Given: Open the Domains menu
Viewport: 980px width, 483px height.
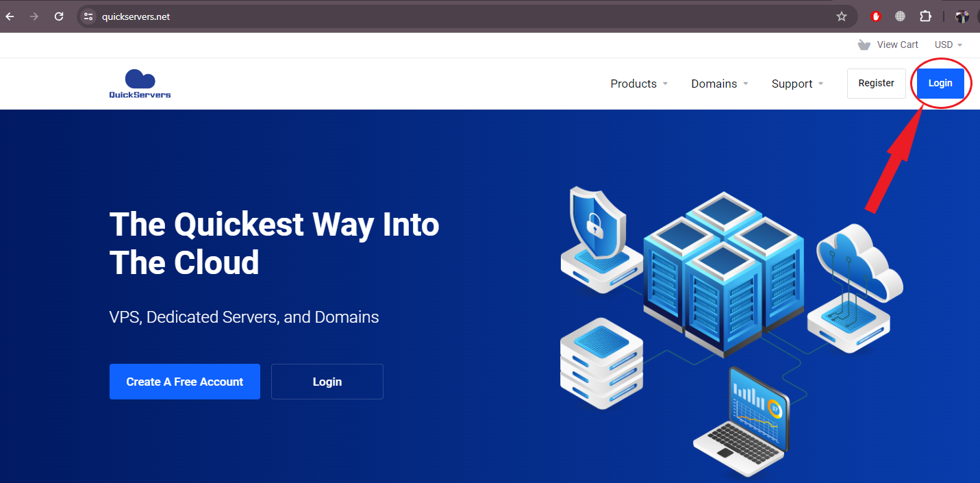Looking at the screenshot, I should tap(720, 84).
